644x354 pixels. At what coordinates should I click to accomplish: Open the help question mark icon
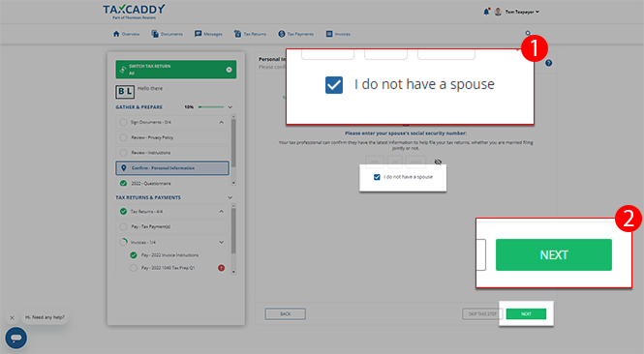549,63
